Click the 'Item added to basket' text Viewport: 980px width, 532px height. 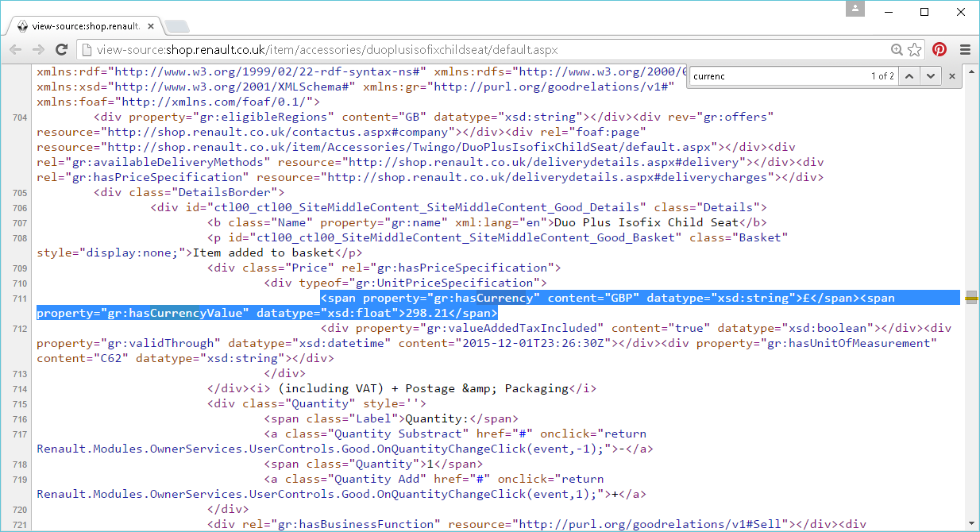[x=264, y=253]
